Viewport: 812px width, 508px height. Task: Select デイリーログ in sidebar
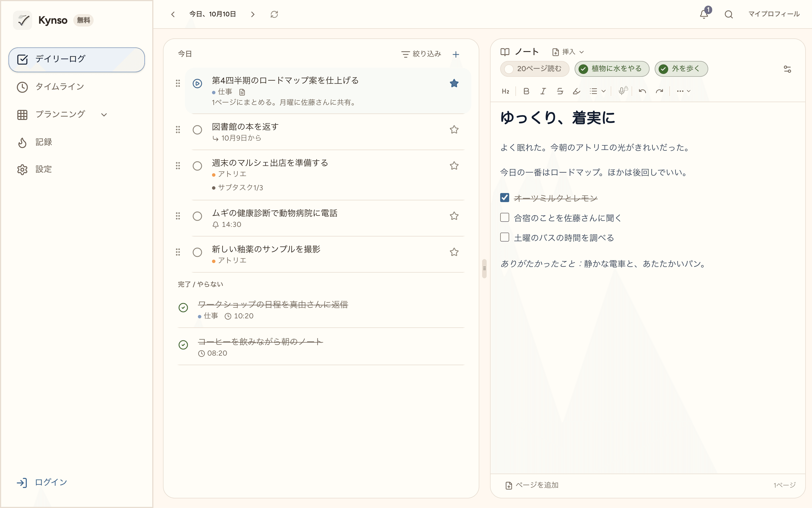pyautogui.click(x=76, y=60)
